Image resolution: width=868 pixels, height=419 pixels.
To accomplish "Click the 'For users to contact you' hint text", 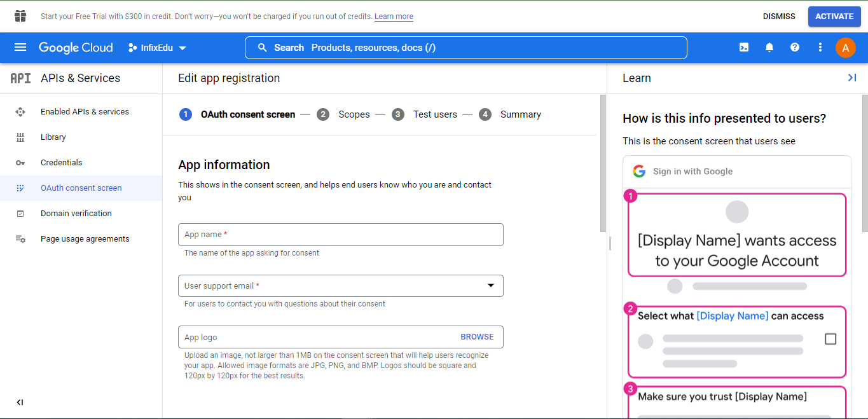I will pyautogui.click(x=285, y=304).
